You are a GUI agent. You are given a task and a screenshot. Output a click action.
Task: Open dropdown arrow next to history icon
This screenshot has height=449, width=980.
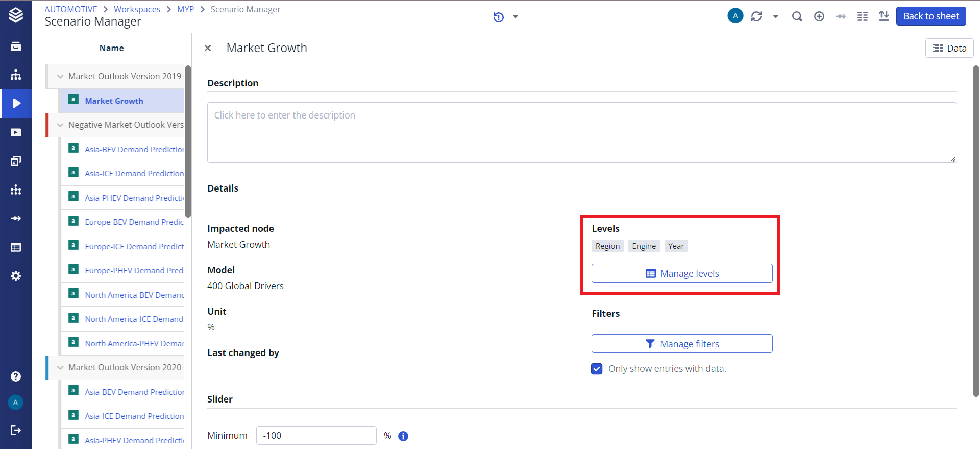516,17
